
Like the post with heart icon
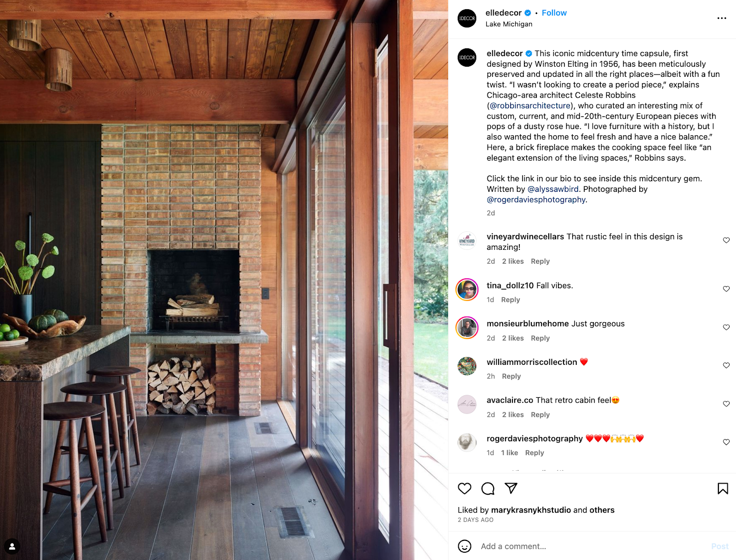coord(465,488)
